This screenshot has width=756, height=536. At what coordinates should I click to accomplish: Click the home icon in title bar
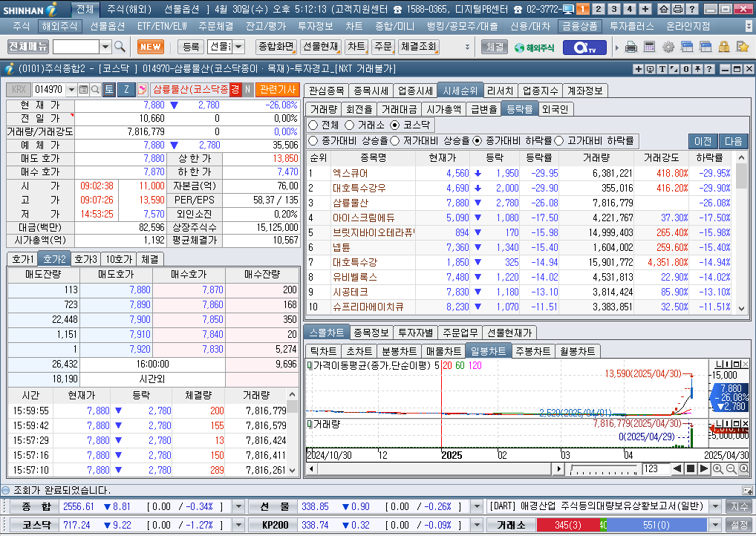coord(663,9)
